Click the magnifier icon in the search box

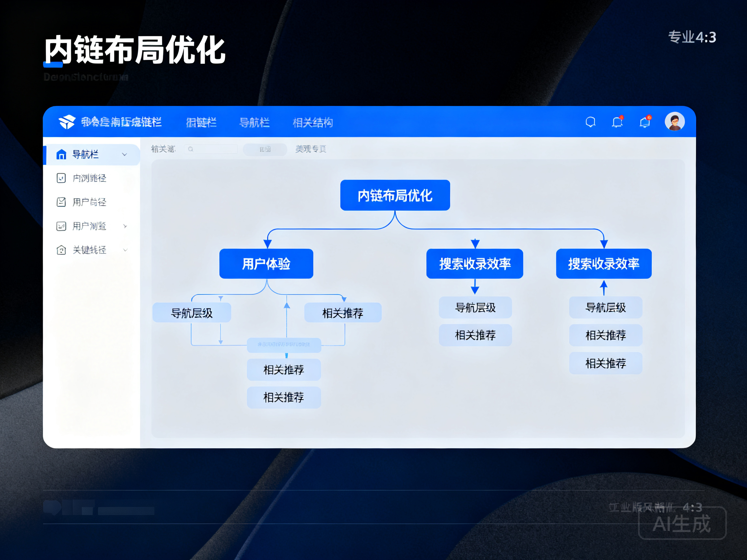[191, 149]
